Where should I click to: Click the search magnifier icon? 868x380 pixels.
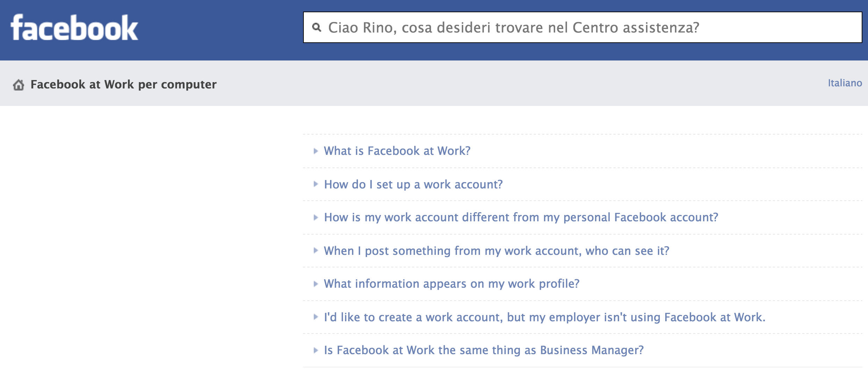click(x=316, y=27)
